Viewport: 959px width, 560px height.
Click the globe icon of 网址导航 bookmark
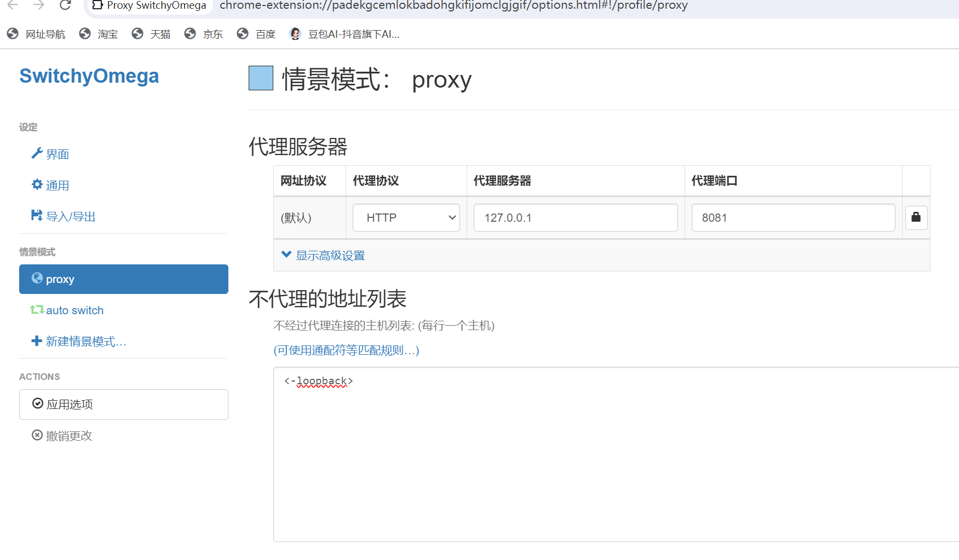[x=13, y=34]
